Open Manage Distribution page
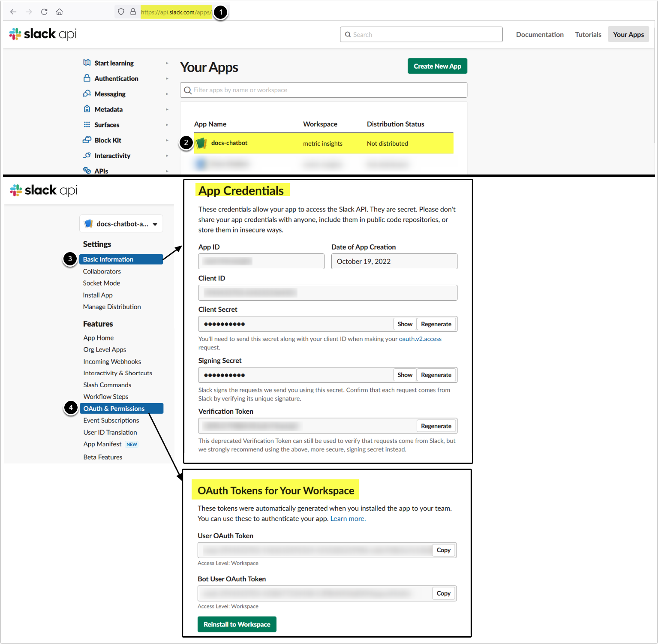 (x=112, y=307)
